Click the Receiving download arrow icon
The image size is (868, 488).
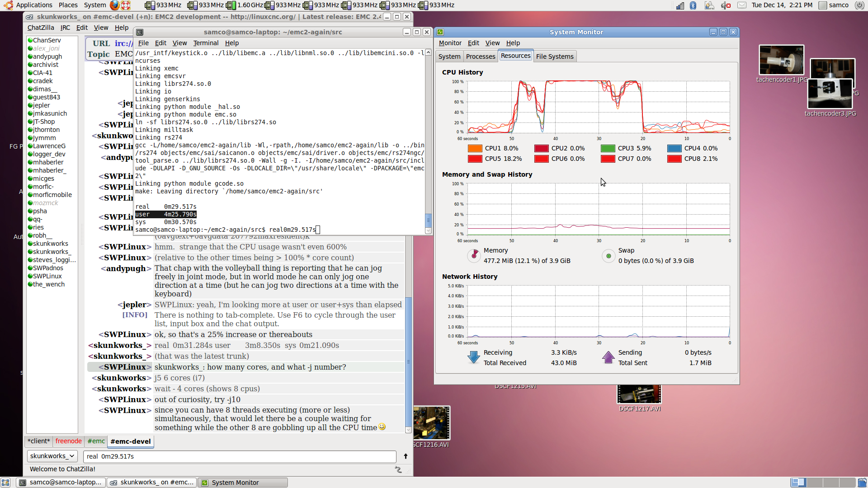tap(473, 357)
